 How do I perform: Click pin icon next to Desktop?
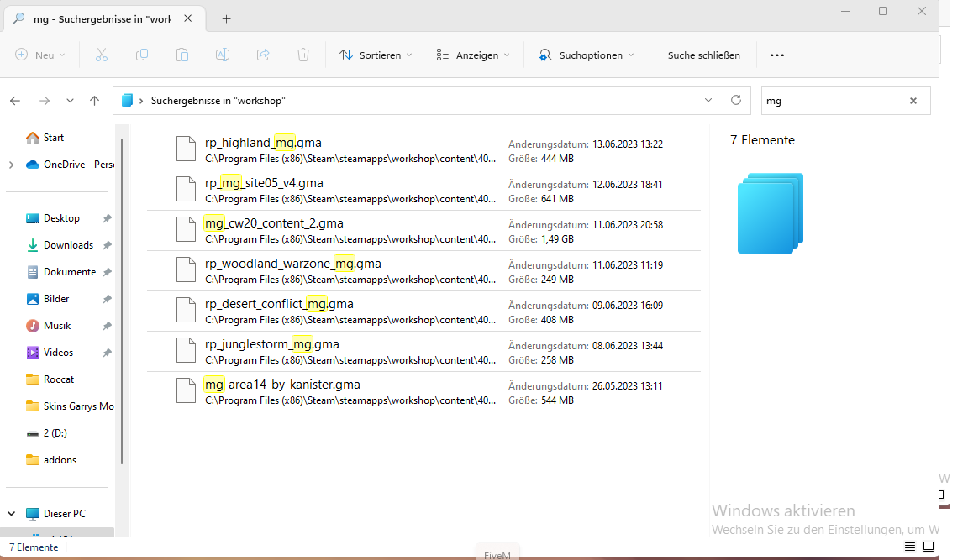tap(107, 218)
